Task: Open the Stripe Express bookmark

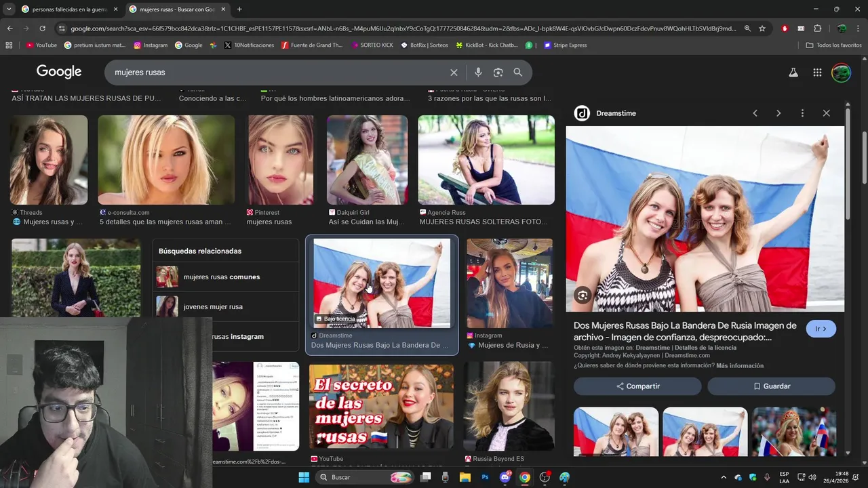Action: coord(565,45)
